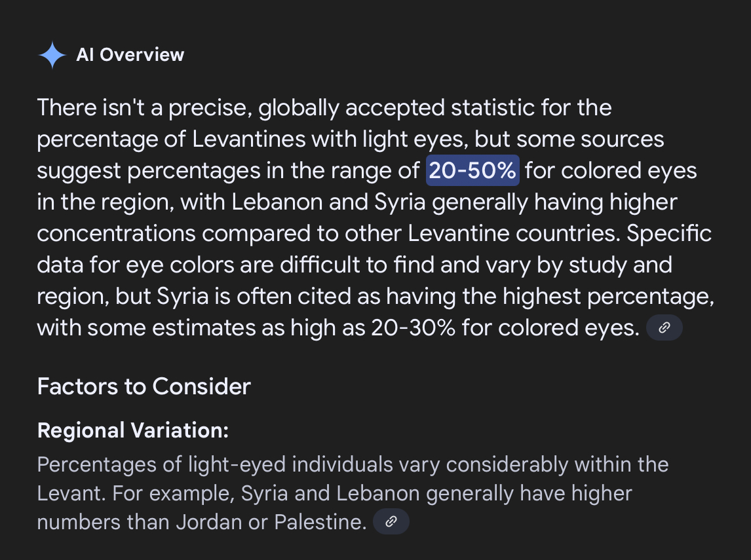Click the words "globally accepted"
Screen dimensions: 751x560
click(343, 108)
